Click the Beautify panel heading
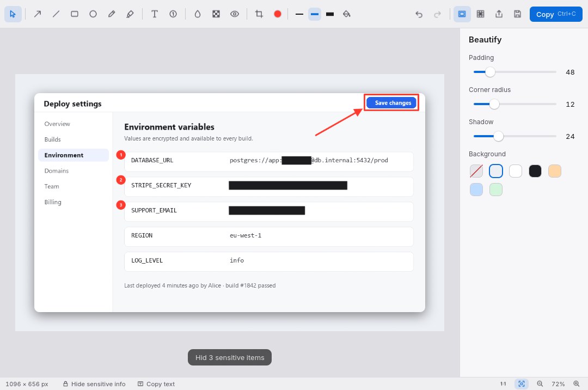Screen dimensions: 588x390 point(485,39)
